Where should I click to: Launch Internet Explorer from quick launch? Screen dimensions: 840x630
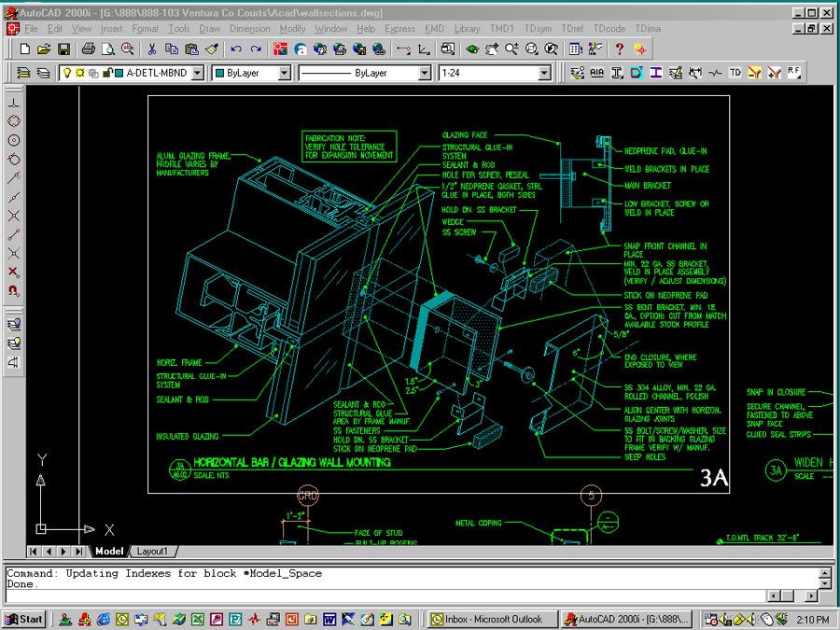point(103,620)
